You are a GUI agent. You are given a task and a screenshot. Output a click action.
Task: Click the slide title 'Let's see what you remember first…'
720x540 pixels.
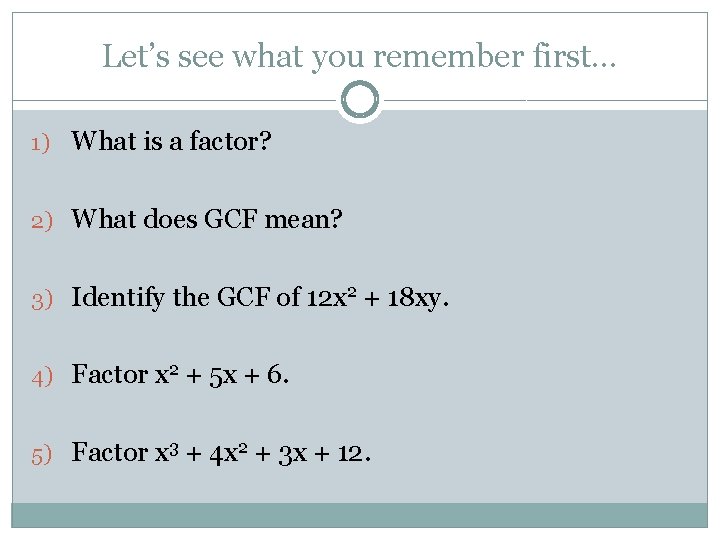pyautogui.click(x=359, y=57)
